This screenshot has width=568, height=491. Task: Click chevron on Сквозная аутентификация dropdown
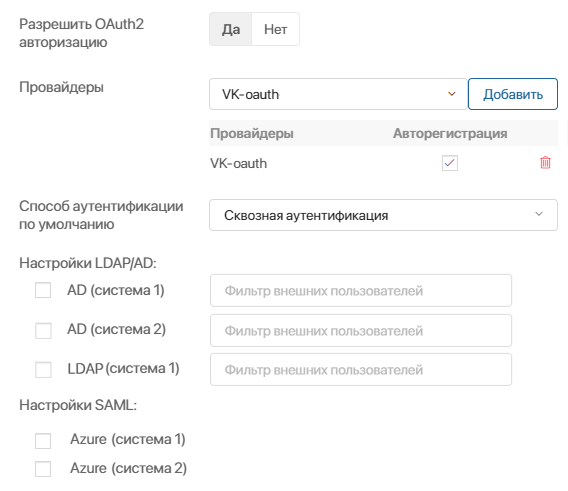539,214
